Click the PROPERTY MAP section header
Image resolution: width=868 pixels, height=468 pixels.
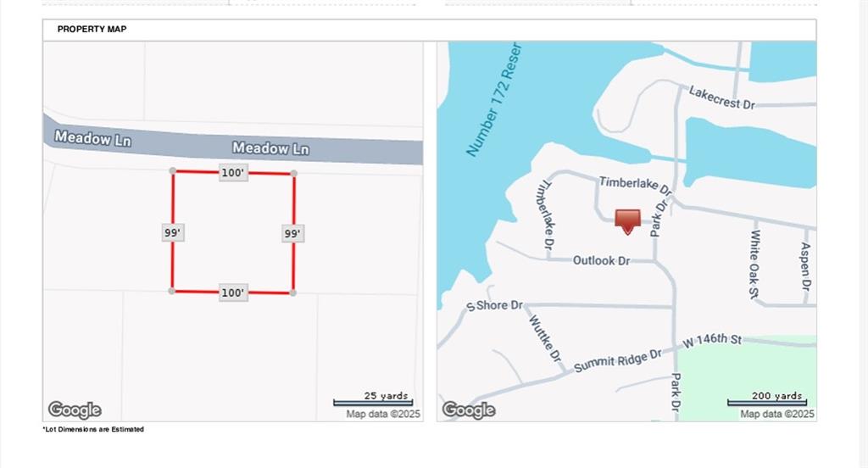click(92, 30)
